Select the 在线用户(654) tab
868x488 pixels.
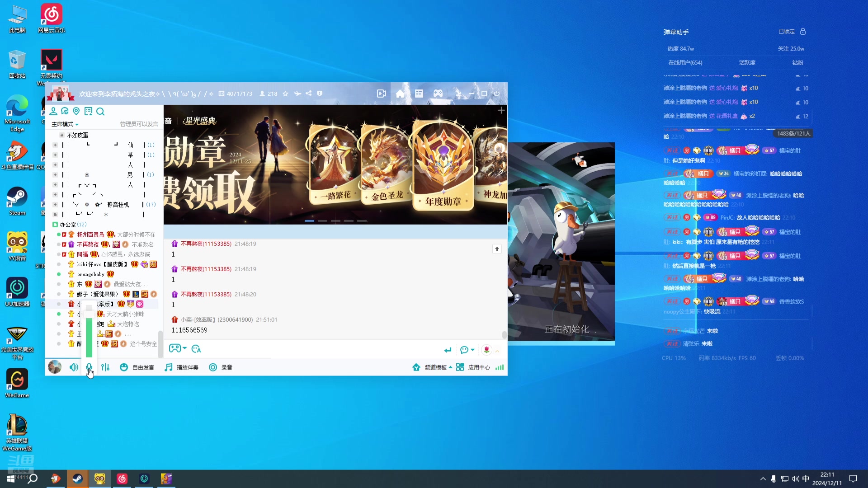[685, 63]
